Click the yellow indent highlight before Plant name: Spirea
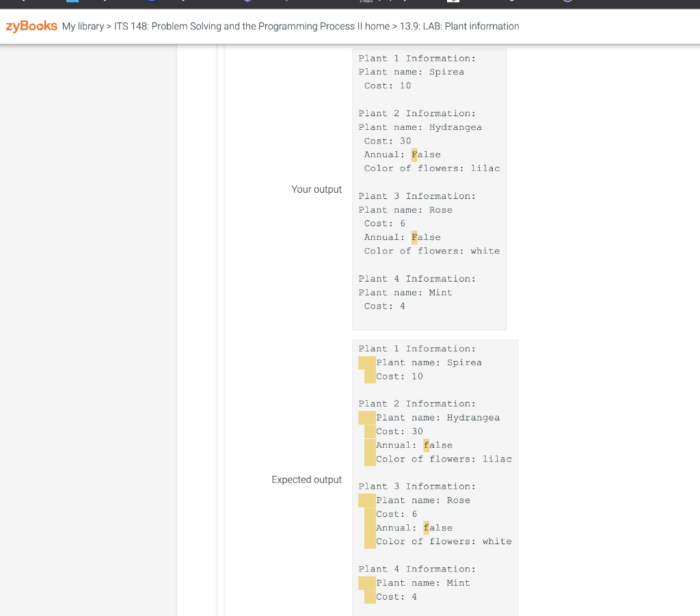This screenshot has width=700, height=616. click(367, 362)
